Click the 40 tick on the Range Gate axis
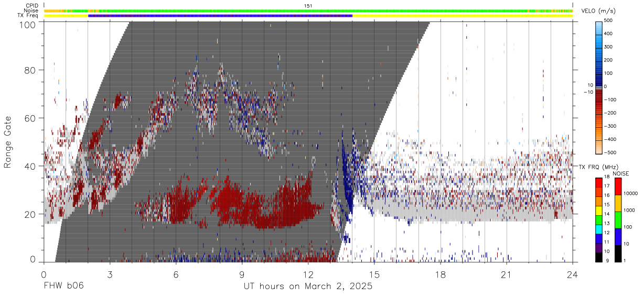 [x=30, y=166]
